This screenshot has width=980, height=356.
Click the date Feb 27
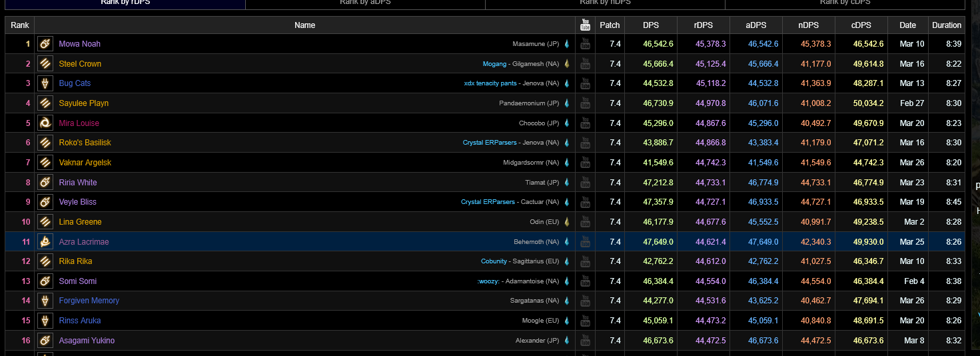click(911, 103)
